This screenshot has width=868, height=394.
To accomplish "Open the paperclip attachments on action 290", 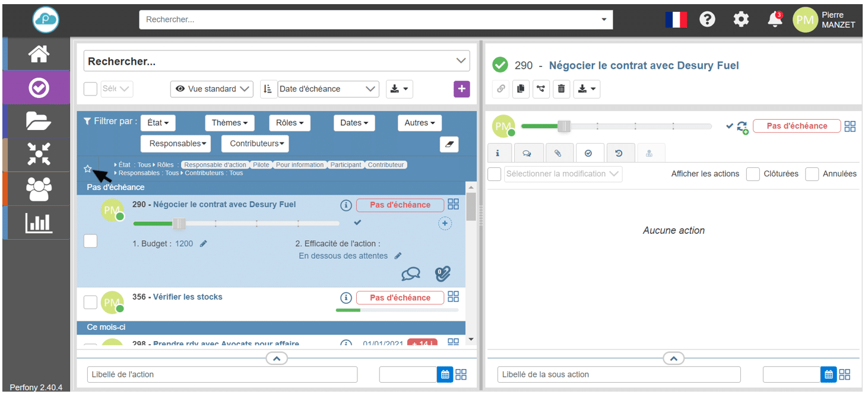I will tap(442, 274).
